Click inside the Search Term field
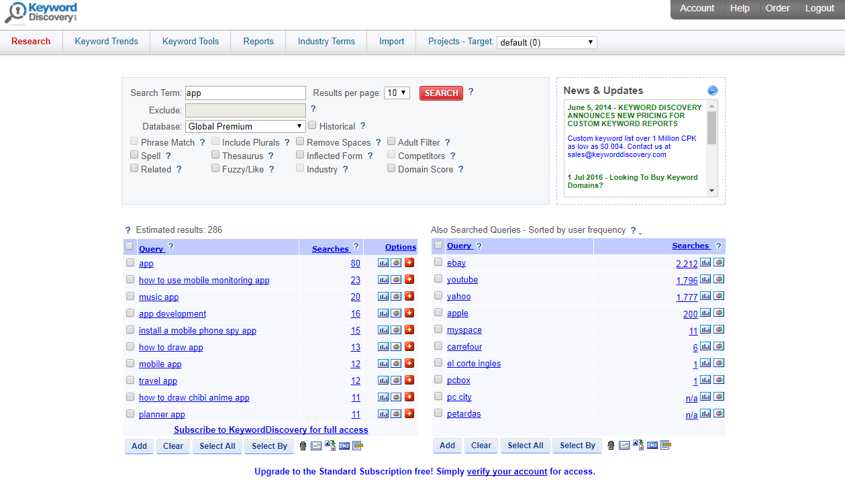Viewport: 845px width, 504px height. tap(245, 93)
